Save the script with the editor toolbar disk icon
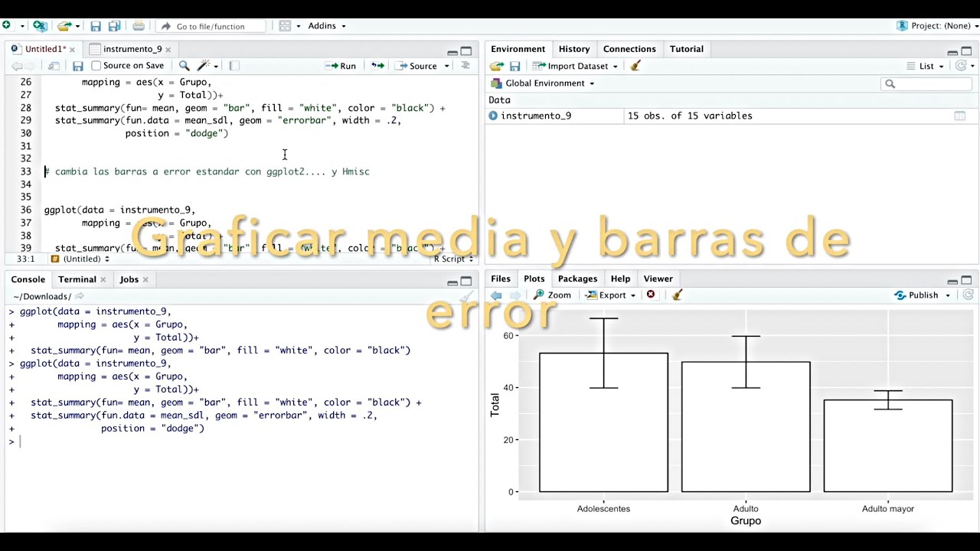This screenshot has width=980, height=551. point(77,66)
